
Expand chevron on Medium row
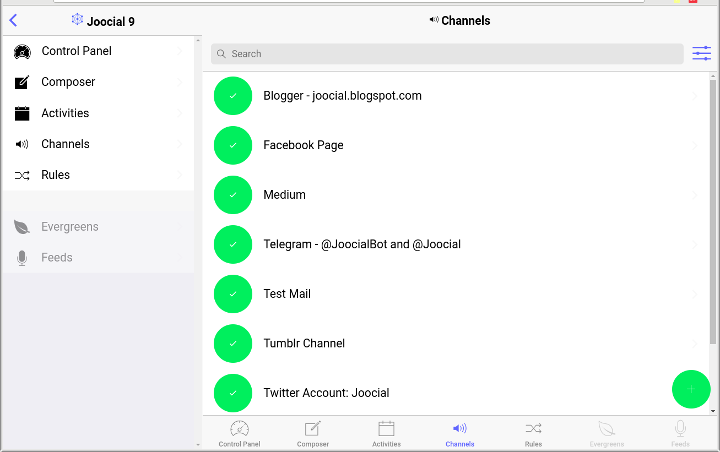coord(695,195)
